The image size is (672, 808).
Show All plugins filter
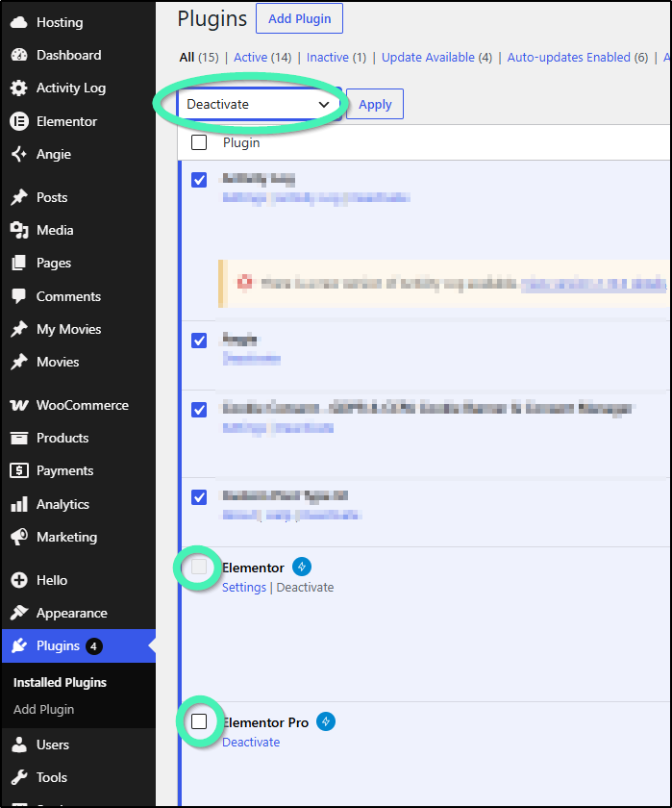(187, 57)
